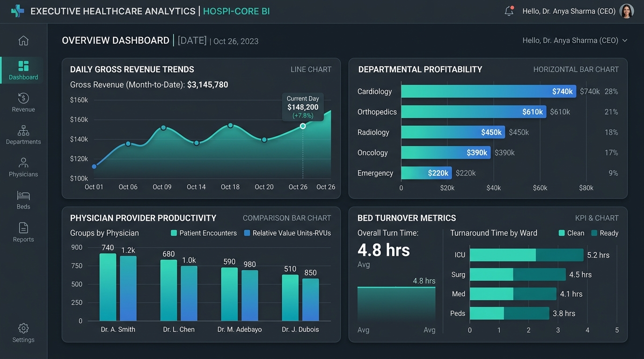644x359 pixels.
Task: Click the OVERVIEW DASHBOARD heading
Action: pyautogui.click(x=116, y=41)
